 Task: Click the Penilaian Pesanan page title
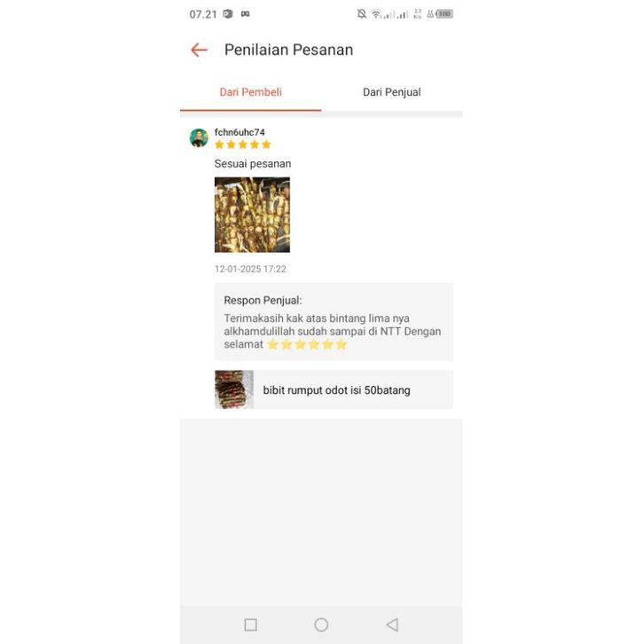[x=288, y=50]
